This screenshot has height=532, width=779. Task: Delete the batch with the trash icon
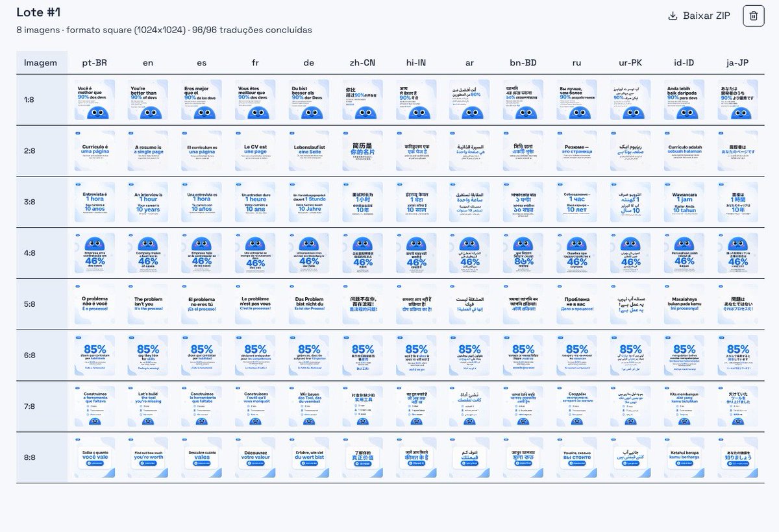pyautogui.click(x=753, y=16)
